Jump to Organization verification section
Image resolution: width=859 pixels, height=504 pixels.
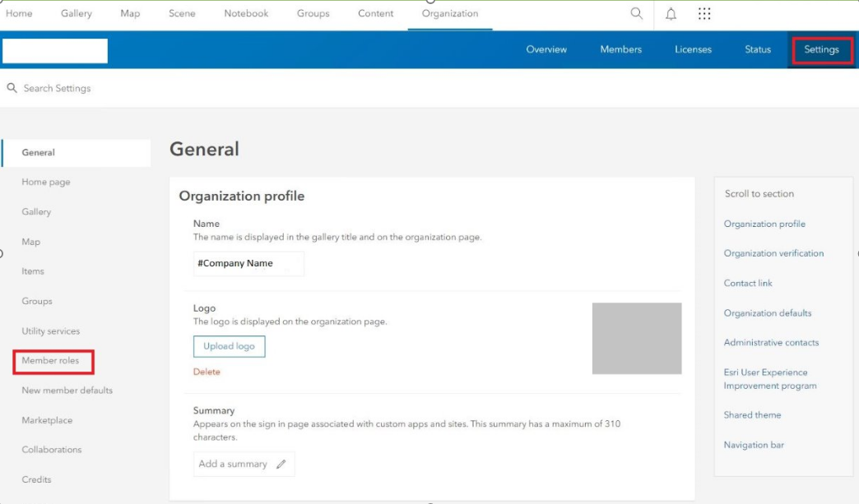(773, 253)
